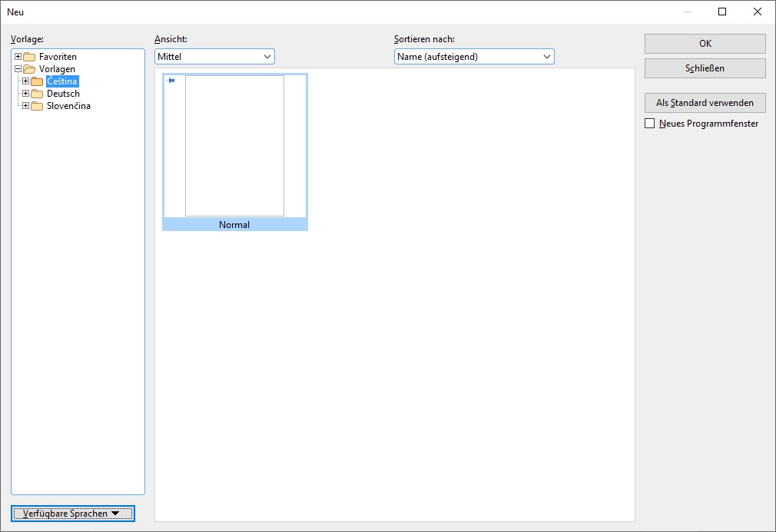Click the Schließen button
The image size is (776, 532).
[705, 68]
